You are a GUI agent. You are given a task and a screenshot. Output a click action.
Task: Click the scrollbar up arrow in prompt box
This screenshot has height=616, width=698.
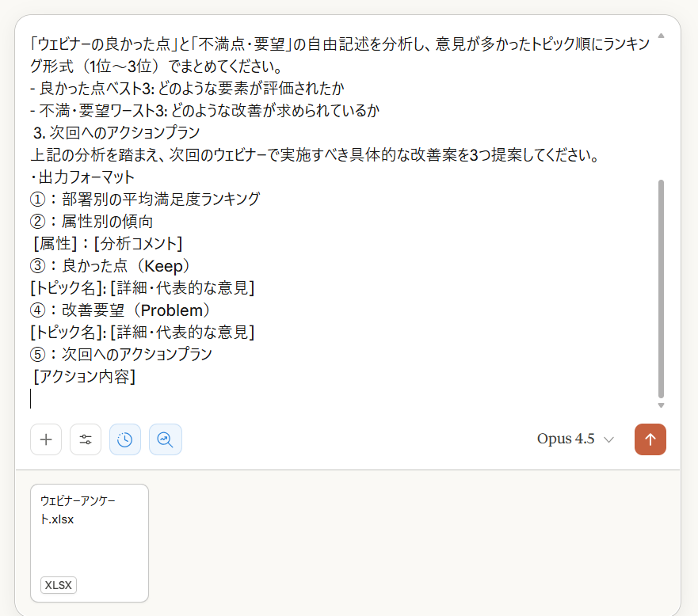tap(661, 36)
